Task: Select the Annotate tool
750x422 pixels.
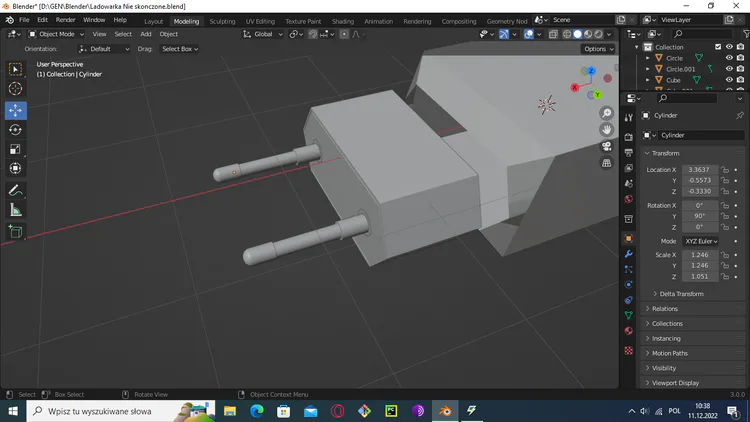Action: [15, 190]
